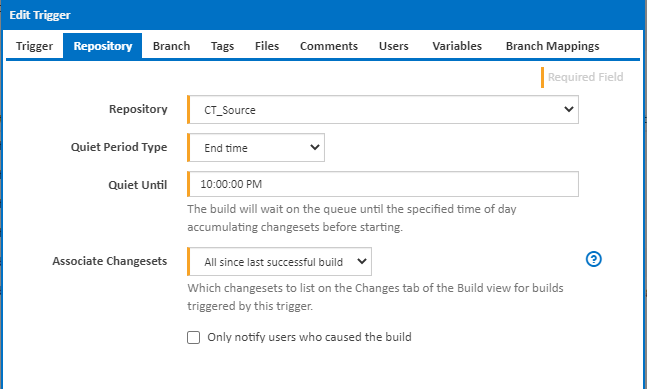Expand the Quiet Period Type dropdown

tap(256, 147)
